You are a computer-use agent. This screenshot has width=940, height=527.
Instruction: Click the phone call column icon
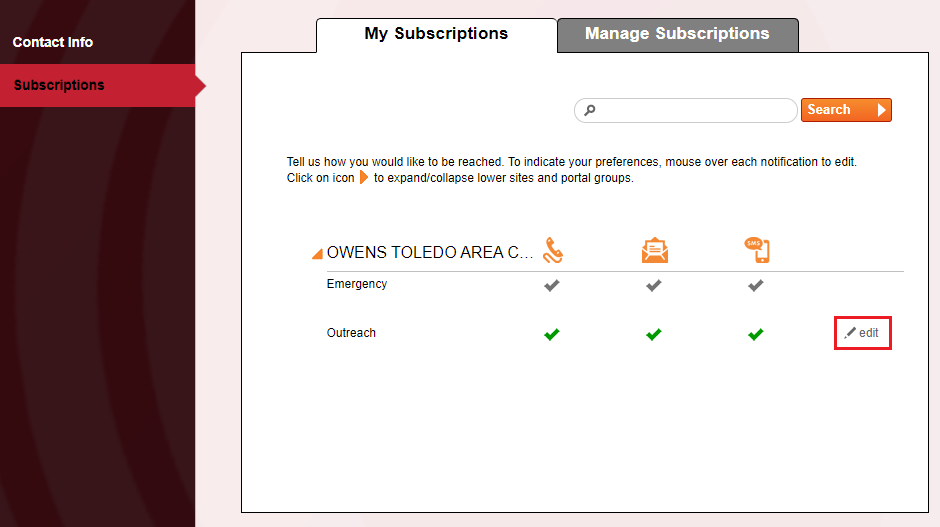click(552, 251)
